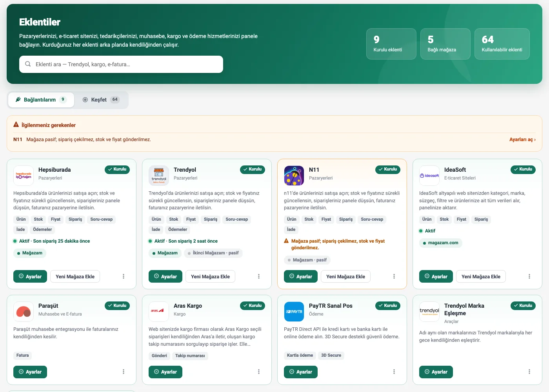The image size is (549, 392).
Task: Open more options for IdeaSoft card
Action: 529,276
